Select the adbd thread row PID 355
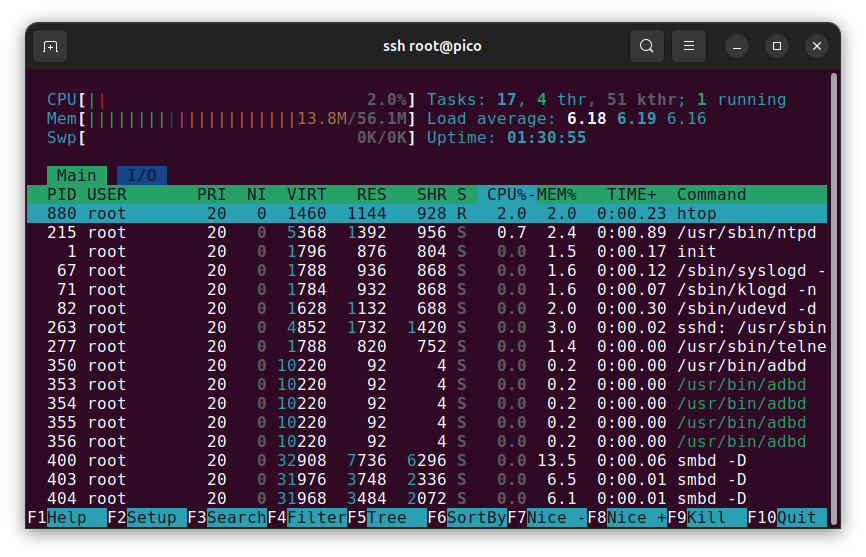This screenshot has width=866, height=557. pyautogui.click(x=427, y=423)
